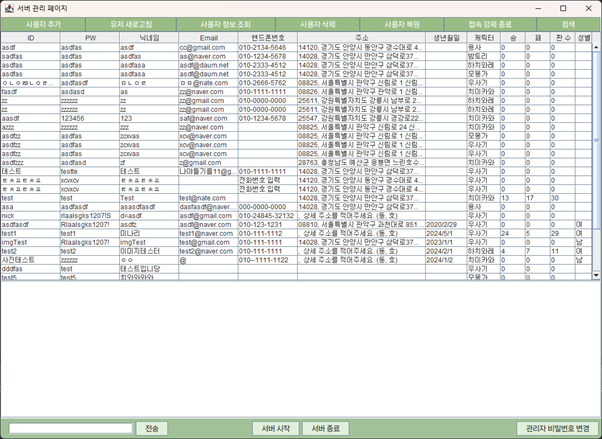
Task: Stop the server with 서버 종료
Action: pos(325,428)
